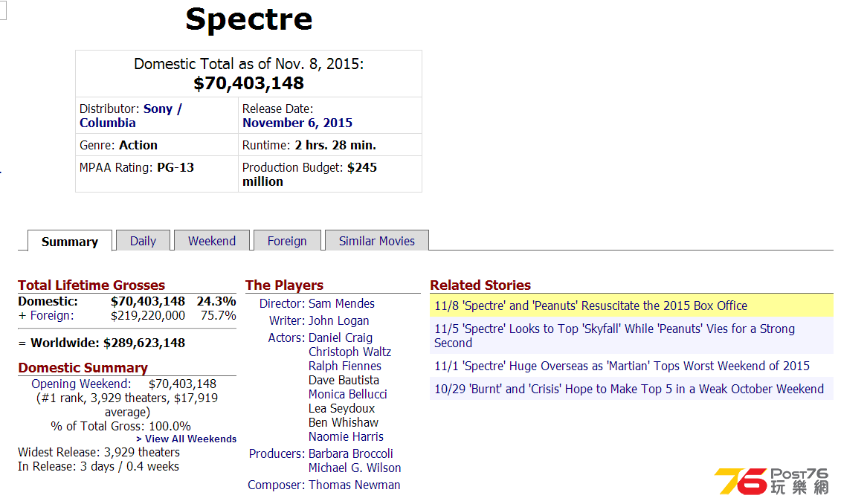Open the Sony / Columbia distributor link
Viewport: 841px width, 504px height.
point(131,116)
